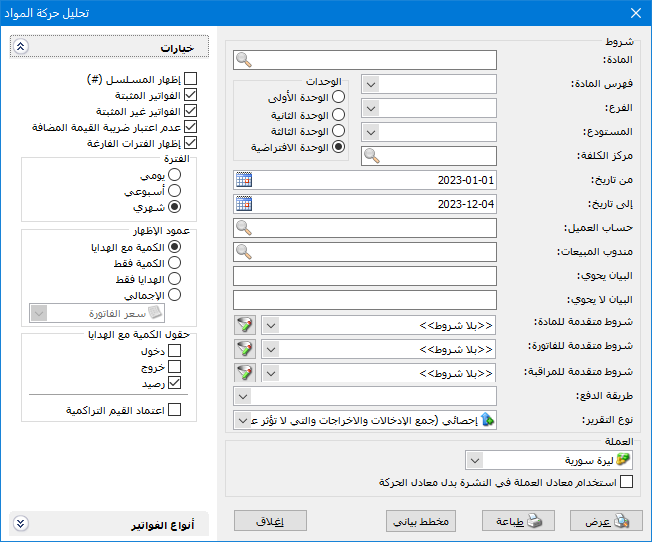Click the من تاريخ date value 2023-01-01
The height and width of the screenshot is (542, 652).
(466, 180)
